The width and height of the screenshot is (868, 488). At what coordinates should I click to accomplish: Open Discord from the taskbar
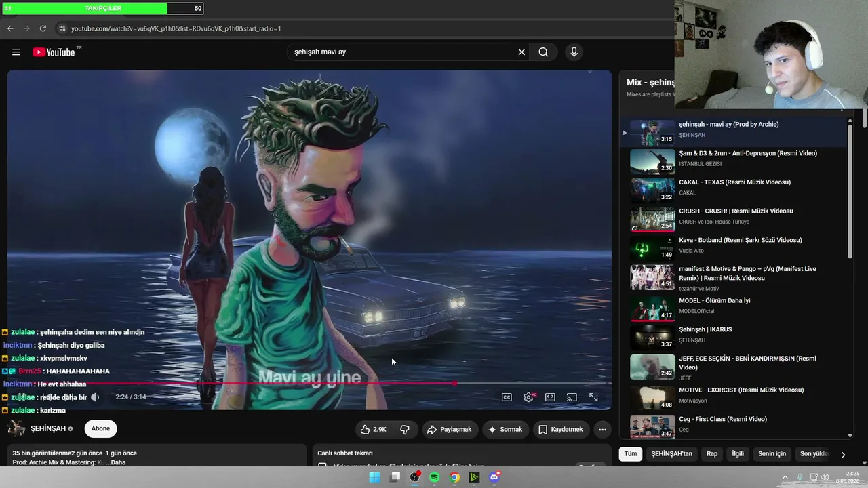point(494,477)
